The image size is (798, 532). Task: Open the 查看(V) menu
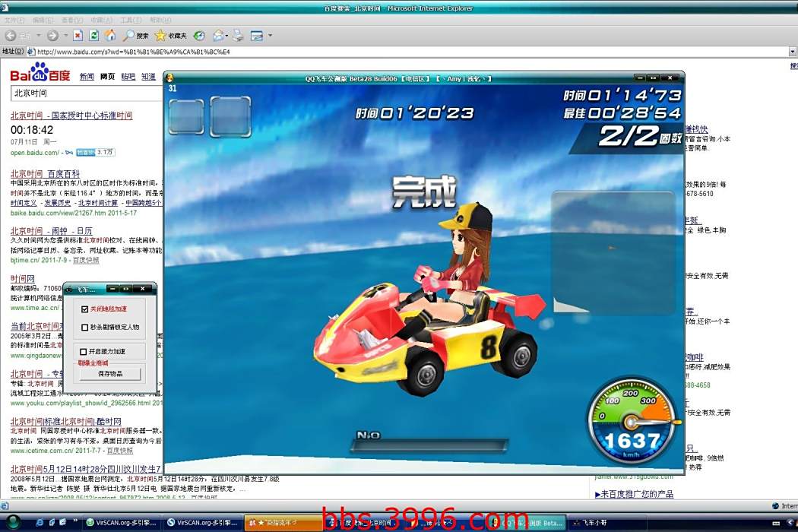coord(71,21)
